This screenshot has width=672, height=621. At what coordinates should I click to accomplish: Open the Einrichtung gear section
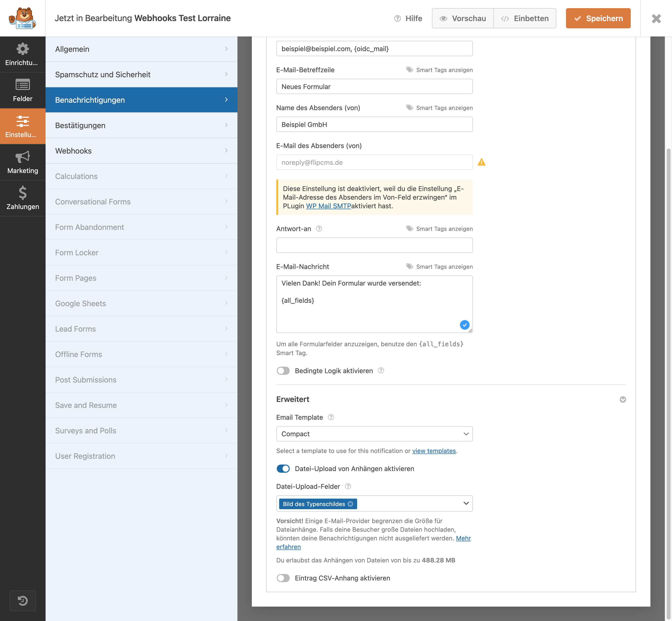pos(23,54)
